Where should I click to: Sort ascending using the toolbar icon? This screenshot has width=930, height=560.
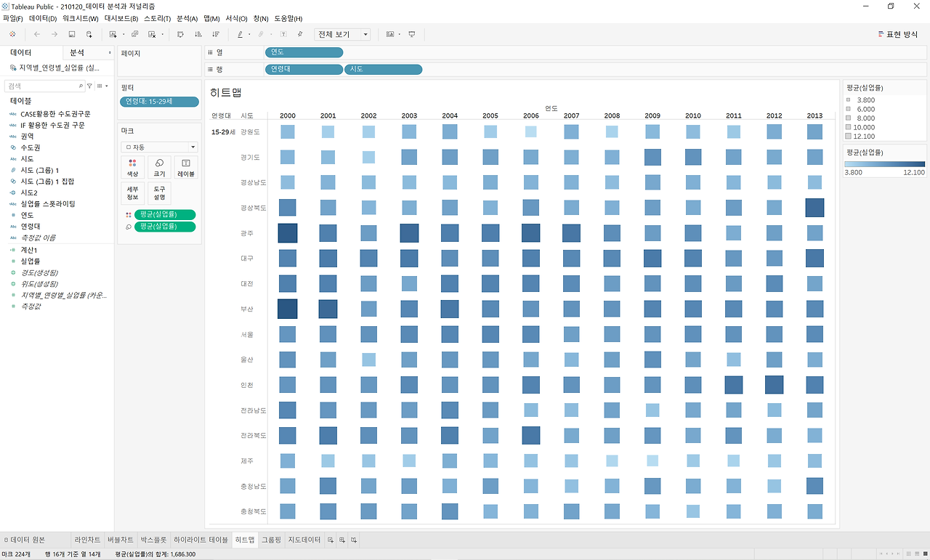tap(198, 34)
